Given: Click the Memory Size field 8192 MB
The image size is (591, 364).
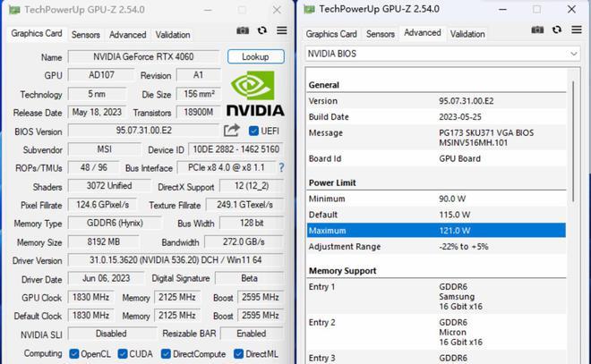Looking at the screenshot, I should (104, 241).
